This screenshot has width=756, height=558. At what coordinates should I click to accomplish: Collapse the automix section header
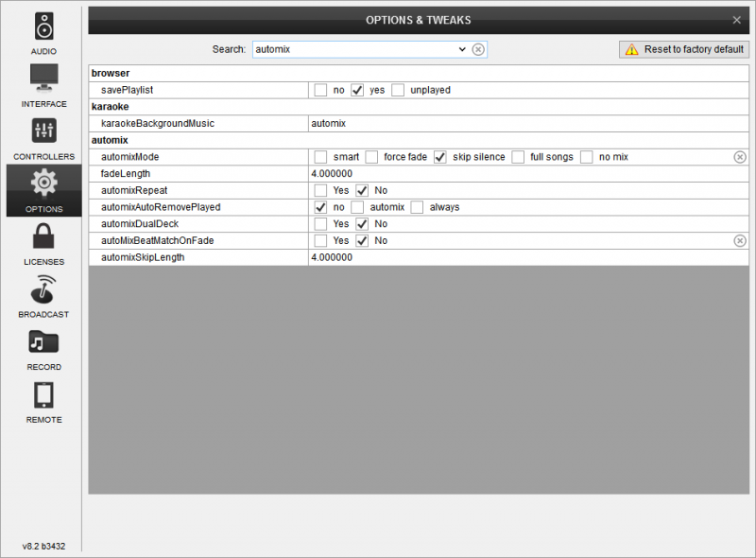pyautogui.click(x=110, y=140)
